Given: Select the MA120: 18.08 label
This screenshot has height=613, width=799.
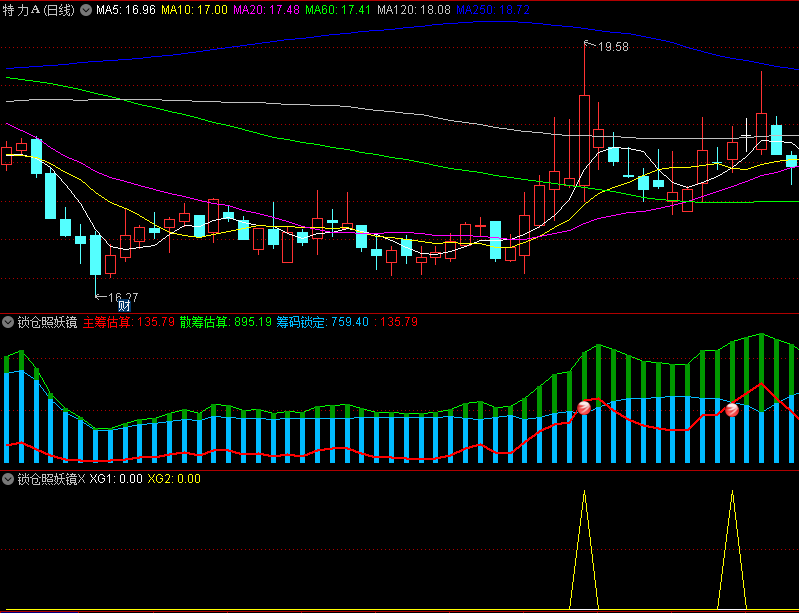Looking at the screenshot, I should (x=414, y=10).
